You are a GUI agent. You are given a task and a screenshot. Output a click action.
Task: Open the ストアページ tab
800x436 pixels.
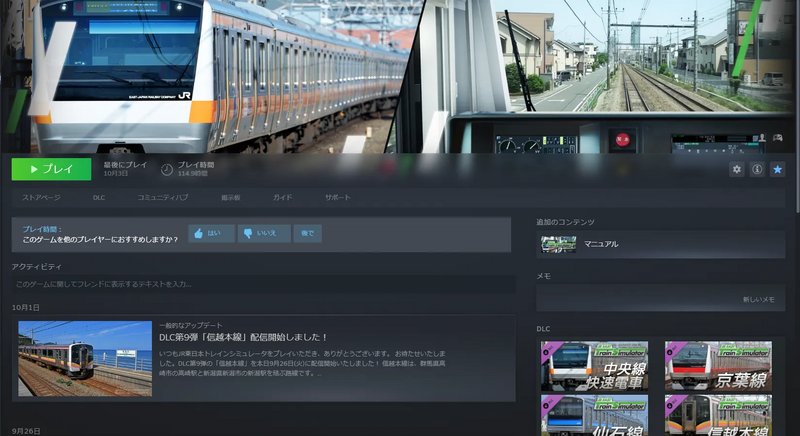(x=41, y=197)
